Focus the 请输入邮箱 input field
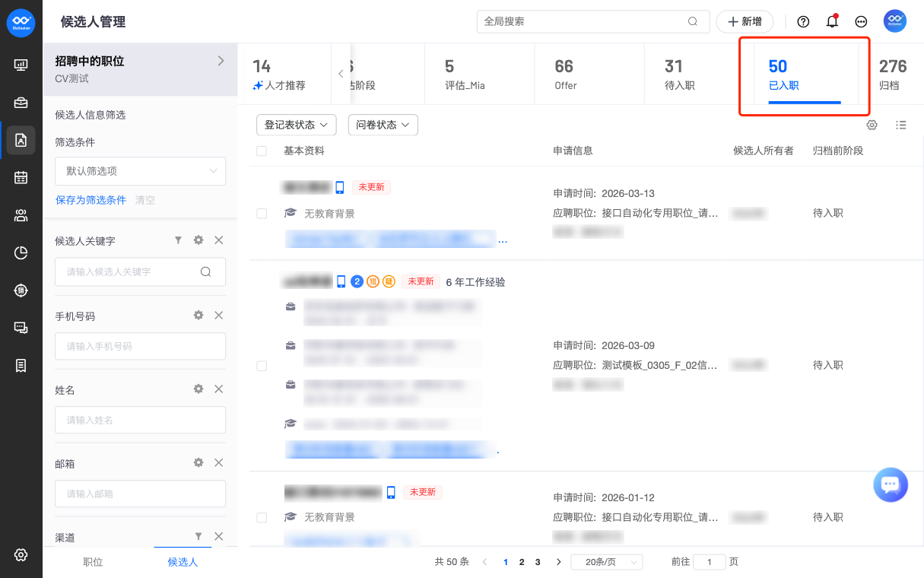Viewport: 924px width, 578px height. tap(141, 494)
